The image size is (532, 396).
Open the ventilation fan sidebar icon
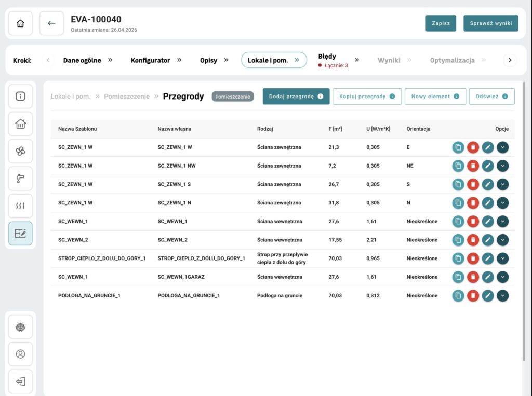point(20,151)
